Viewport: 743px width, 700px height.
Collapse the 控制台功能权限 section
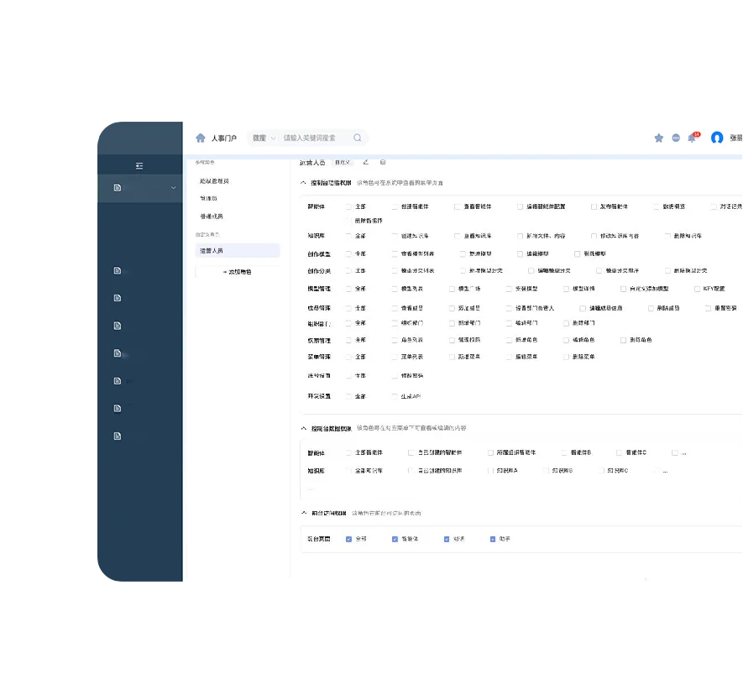point(303,183)
